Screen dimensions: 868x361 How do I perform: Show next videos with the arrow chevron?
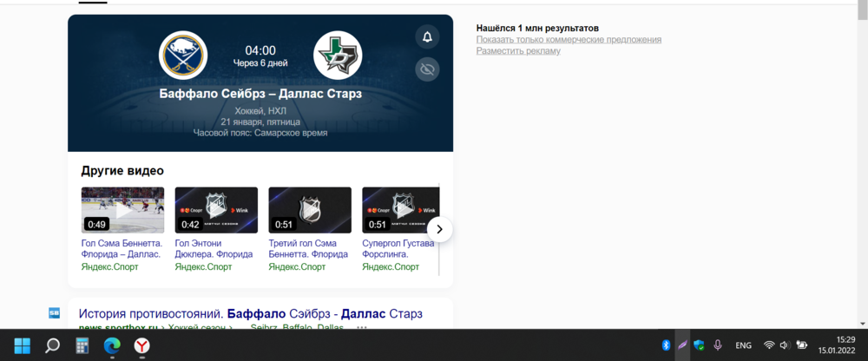coord(439,229)
